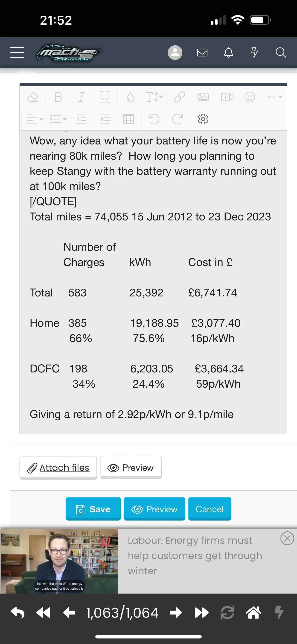Save the edited post
Image resolution: width=297 pixels, height=644 pixels.
(93, 509)
